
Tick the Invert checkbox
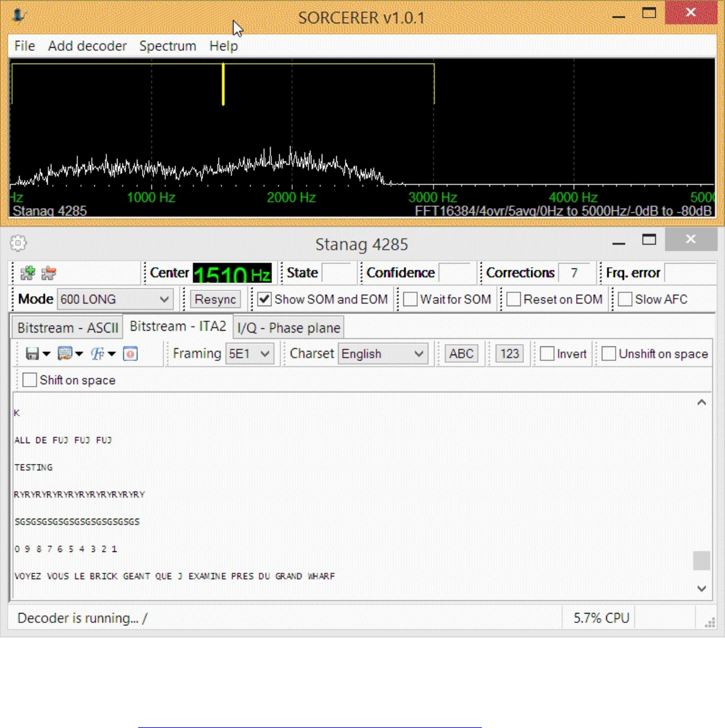pos(547,354)
